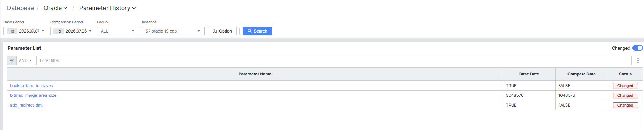Click the Parameter Name column header

[255, 74]
